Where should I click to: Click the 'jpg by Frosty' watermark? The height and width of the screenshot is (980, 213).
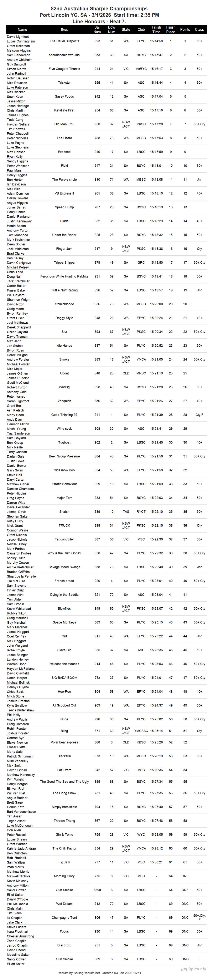194,969
